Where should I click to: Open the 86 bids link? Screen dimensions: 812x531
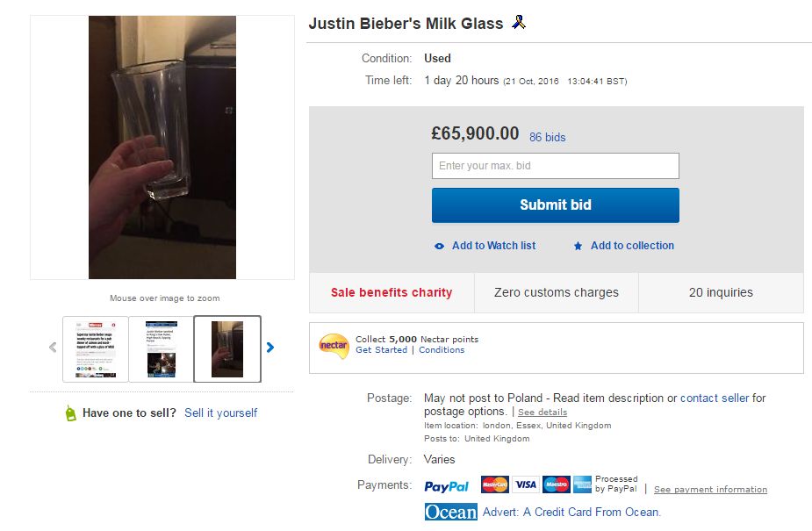click(547, 137)
